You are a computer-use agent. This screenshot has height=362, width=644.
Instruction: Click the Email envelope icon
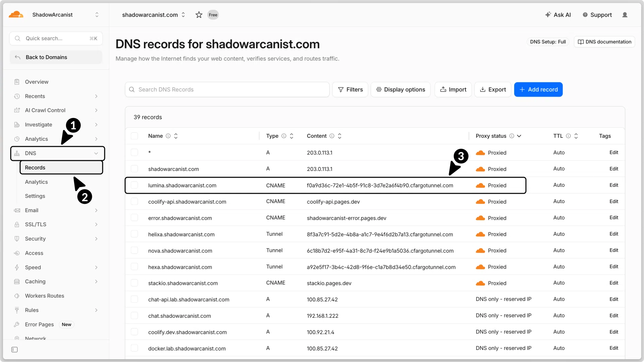(x=17, y=210)
